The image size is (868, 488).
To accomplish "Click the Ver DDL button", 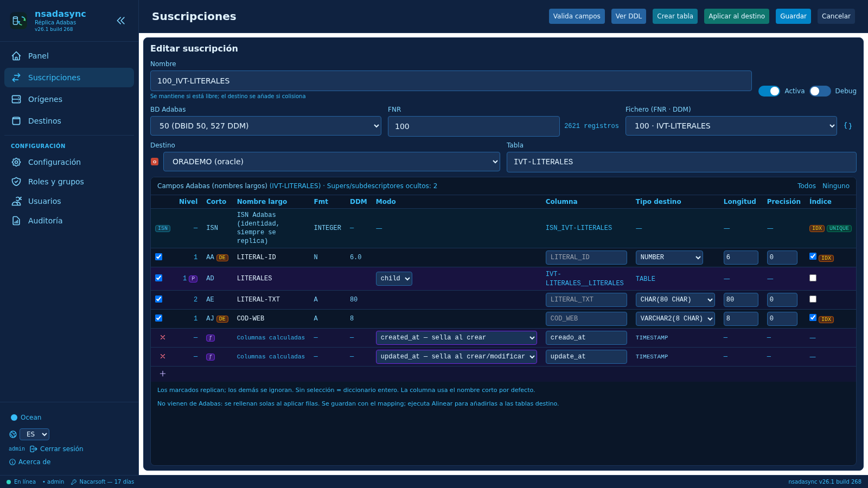I will [629, 16].
